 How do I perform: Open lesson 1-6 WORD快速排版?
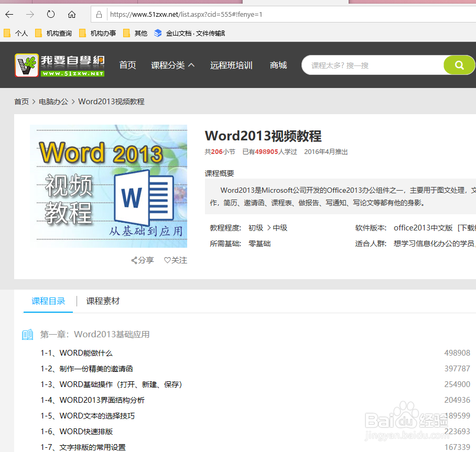click(x=77, y=432)
